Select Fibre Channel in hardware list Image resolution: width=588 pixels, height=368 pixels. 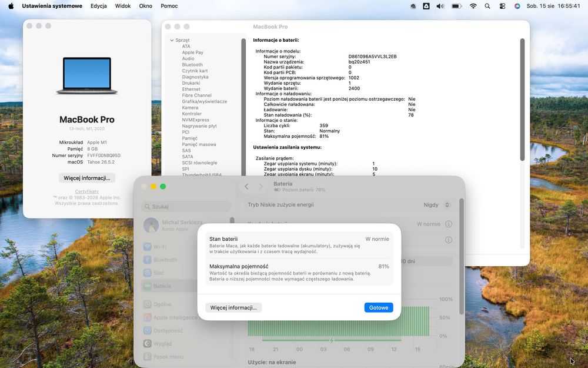tap(196, 95)
